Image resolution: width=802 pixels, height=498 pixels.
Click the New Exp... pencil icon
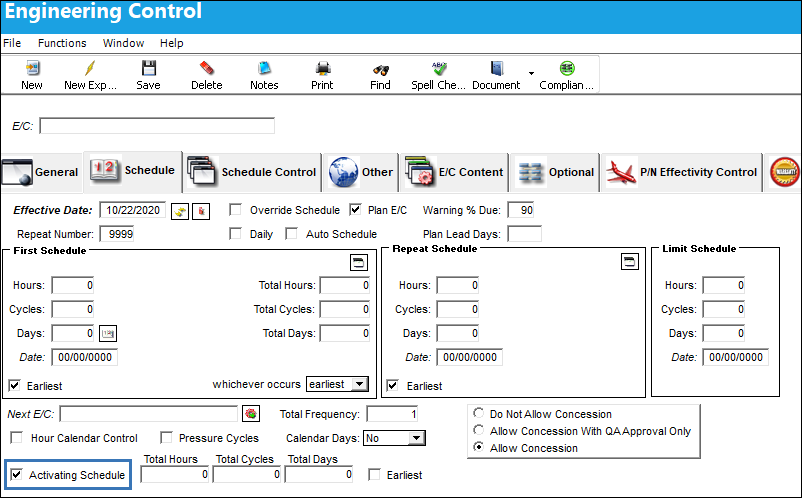click(x=90, y=69)
